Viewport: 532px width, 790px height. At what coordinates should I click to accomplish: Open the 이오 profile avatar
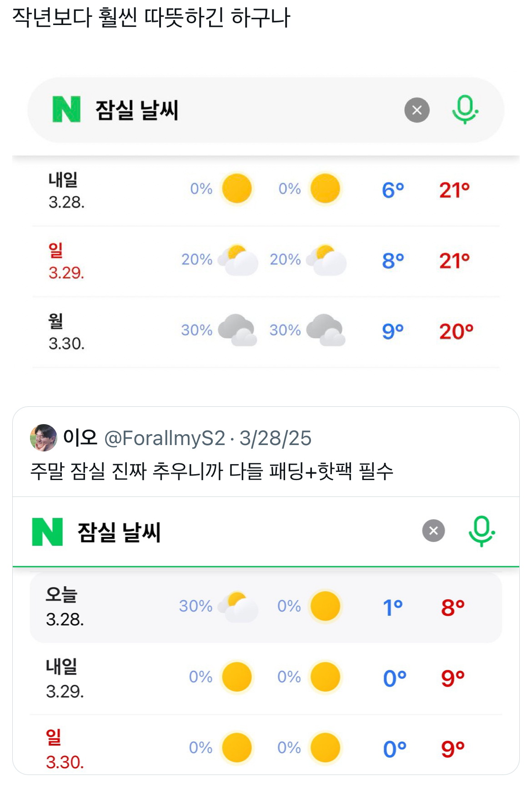(44, 438)
